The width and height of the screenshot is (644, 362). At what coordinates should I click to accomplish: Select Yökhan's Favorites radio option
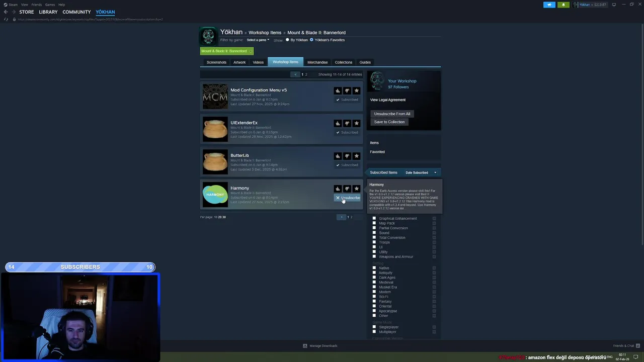coord(311,40)
